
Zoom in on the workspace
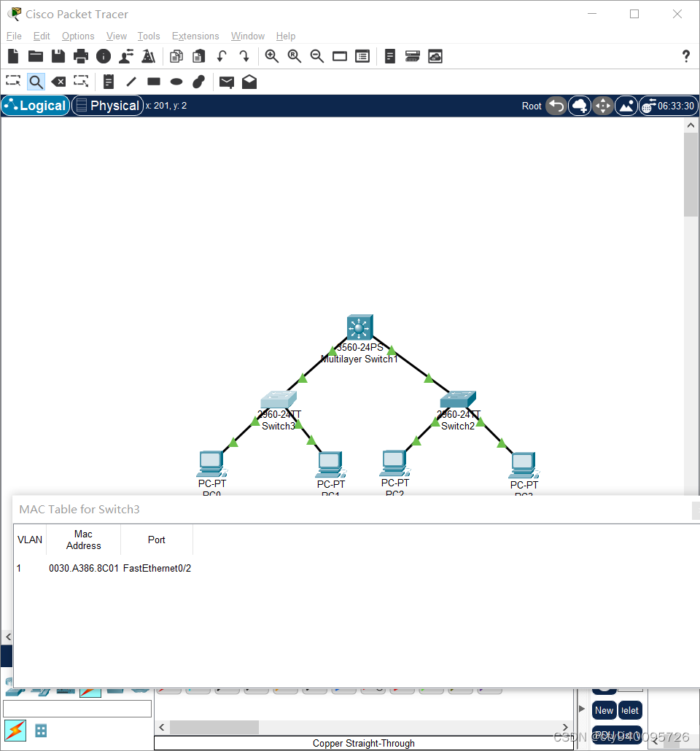pos(272,57)
